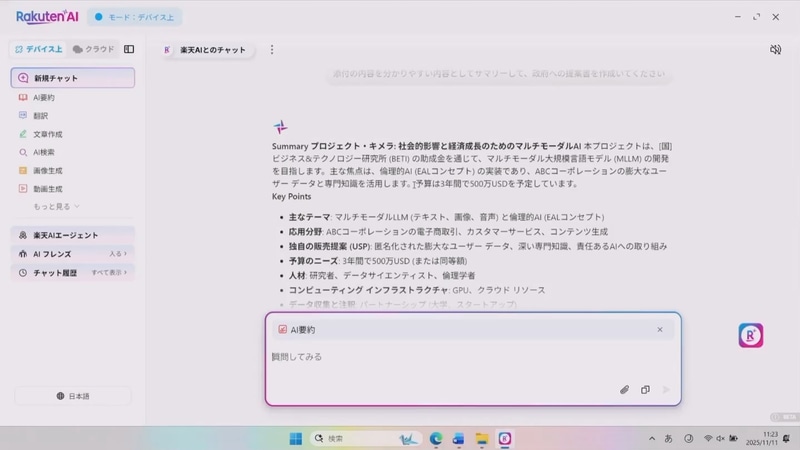The height and width of the screenshot is (450, 800).
Task: Open AI フレンズ section
Action: 72,254
